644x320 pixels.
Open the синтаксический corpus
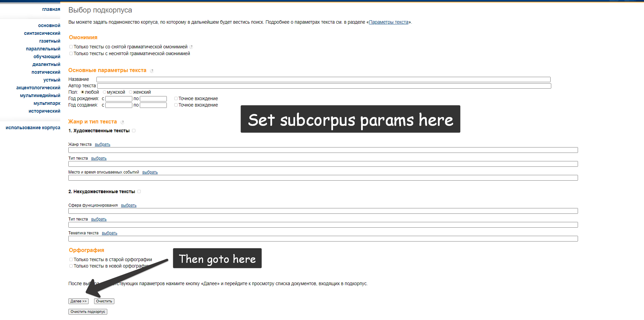[x=42, y=33]
